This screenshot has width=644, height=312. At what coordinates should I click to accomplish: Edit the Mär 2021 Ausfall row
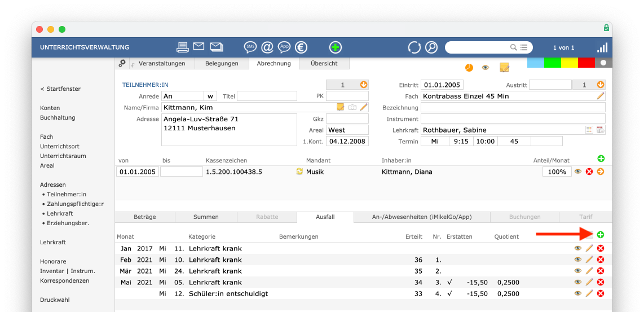tap(589, 271)
